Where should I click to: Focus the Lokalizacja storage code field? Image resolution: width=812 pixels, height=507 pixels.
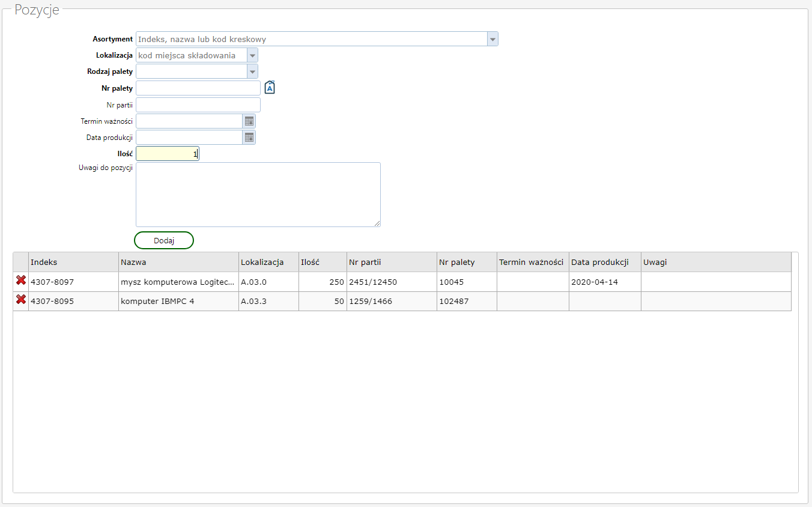[192, 55]
